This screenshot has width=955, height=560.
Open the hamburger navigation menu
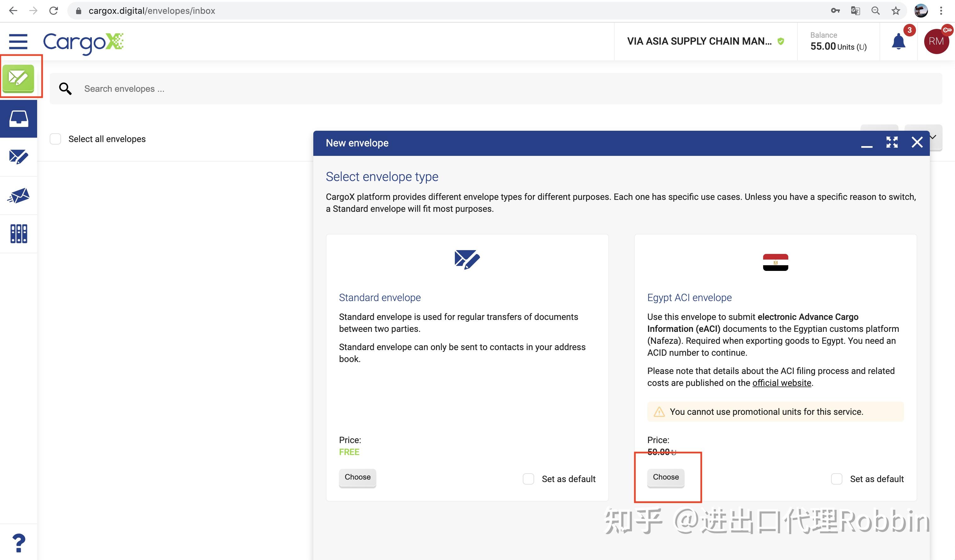18,42
